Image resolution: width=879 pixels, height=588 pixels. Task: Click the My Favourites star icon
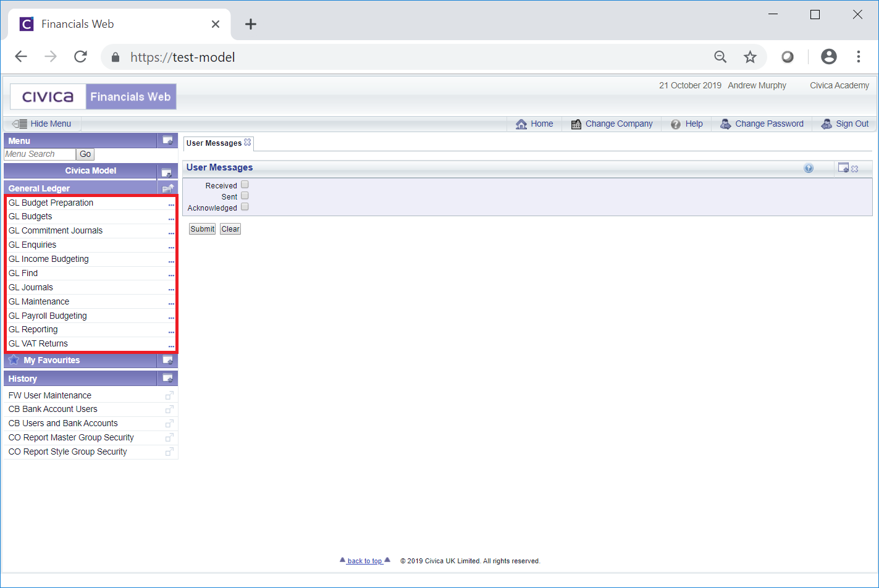click(x=14, y=360)
